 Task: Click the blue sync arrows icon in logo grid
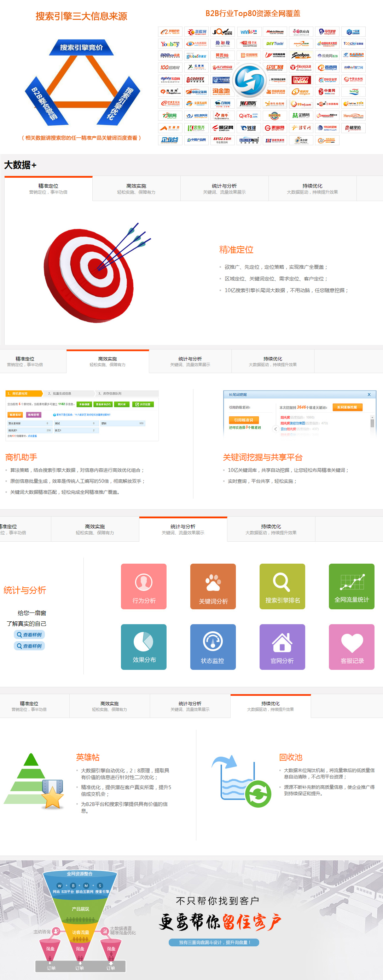click(249, 80)
